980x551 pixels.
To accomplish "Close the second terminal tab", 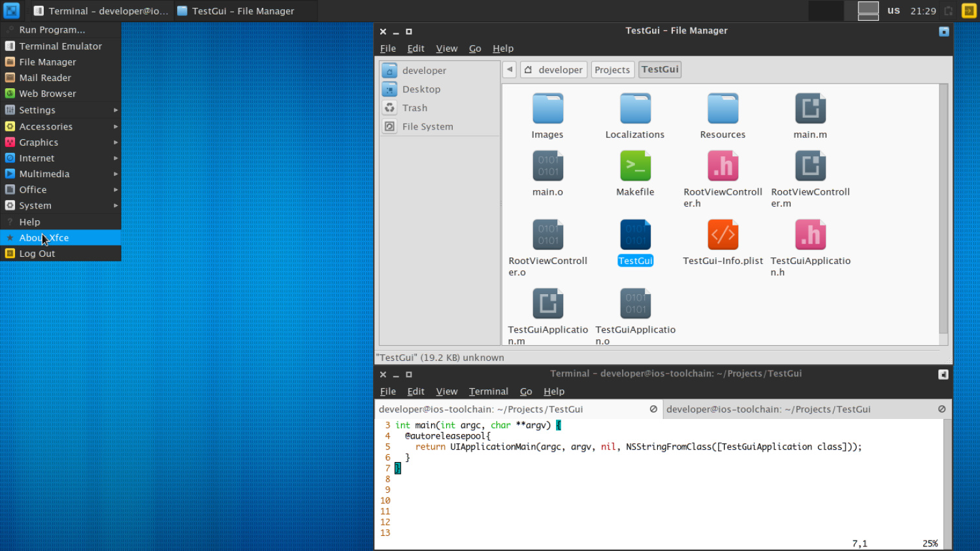I will [941, 409].
